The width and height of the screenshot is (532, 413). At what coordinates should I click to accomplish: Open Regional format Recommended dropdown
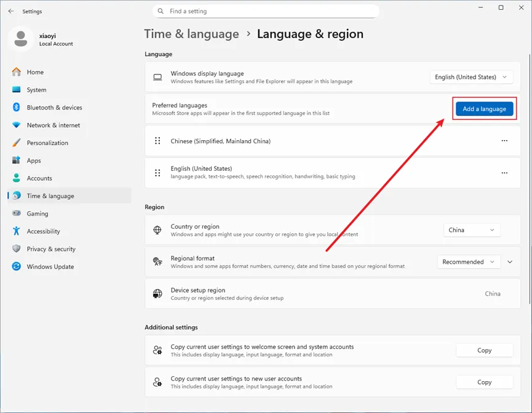tap(469, 262)
